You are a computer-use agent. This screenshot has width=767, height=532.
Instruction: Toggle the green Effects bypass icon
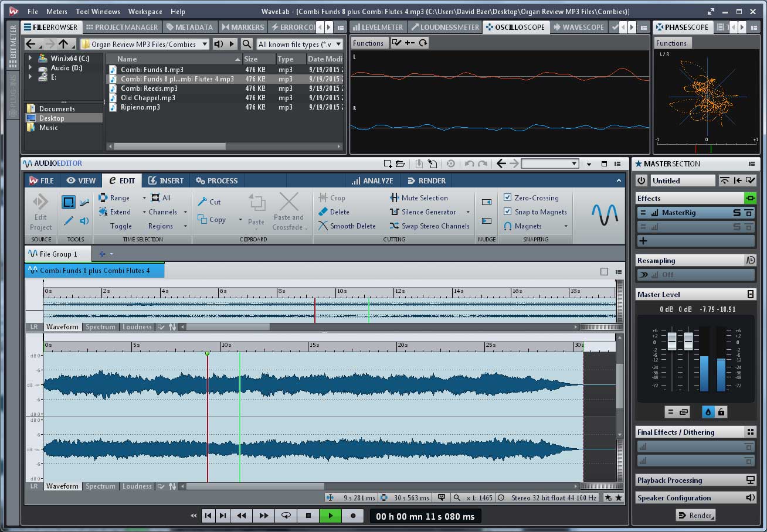point(750,198)
